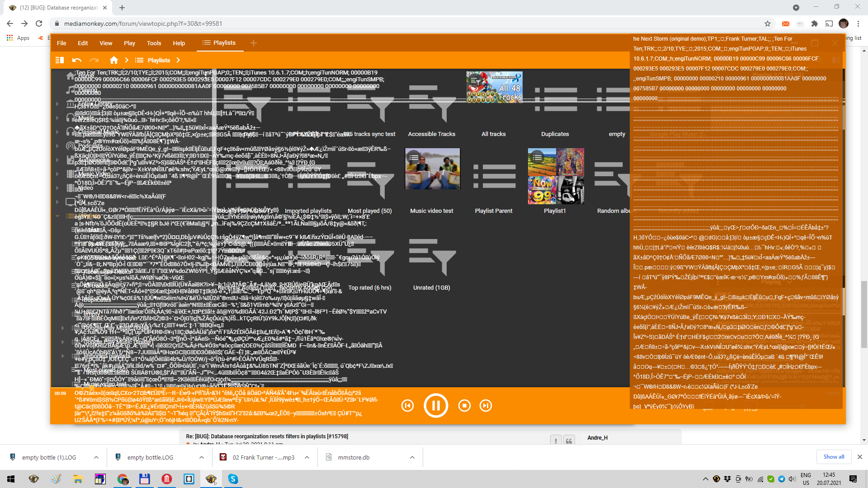Click the Pause button in player
868x488 pixels.
pos(435,405)
